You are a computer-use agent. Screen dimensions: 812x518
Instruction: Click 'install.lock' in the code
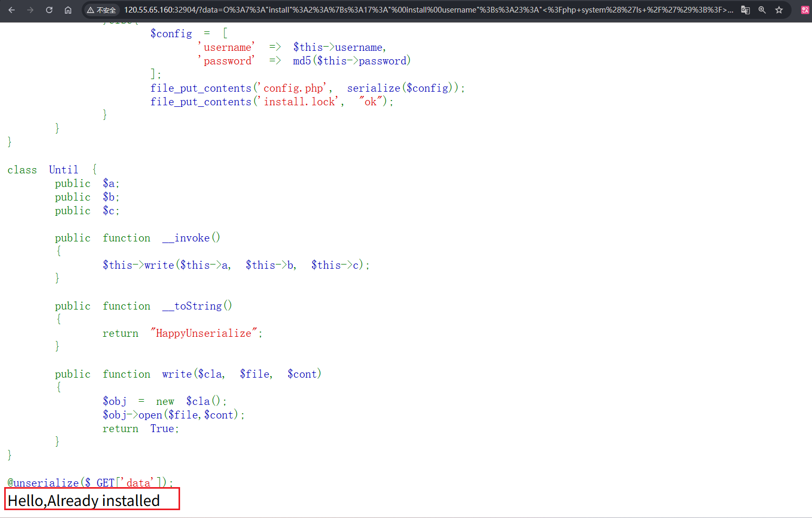pos(300,102)
